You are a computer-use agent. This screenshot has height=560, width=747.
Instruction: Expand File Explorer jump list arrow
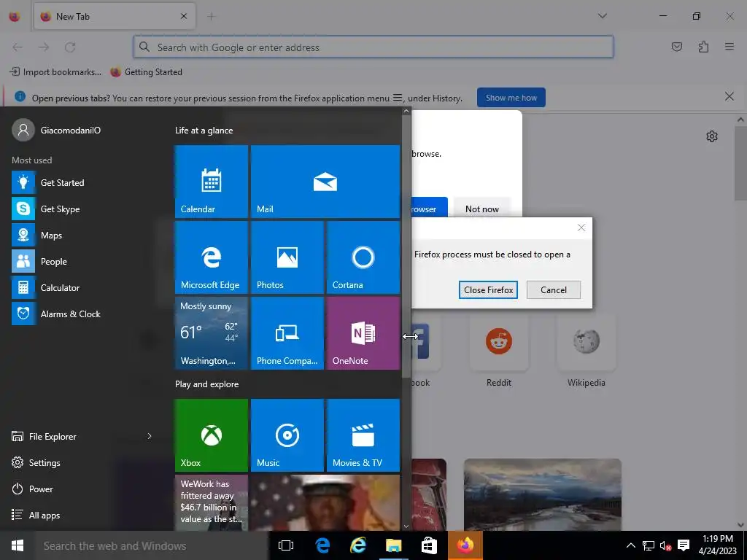(150, 436)
